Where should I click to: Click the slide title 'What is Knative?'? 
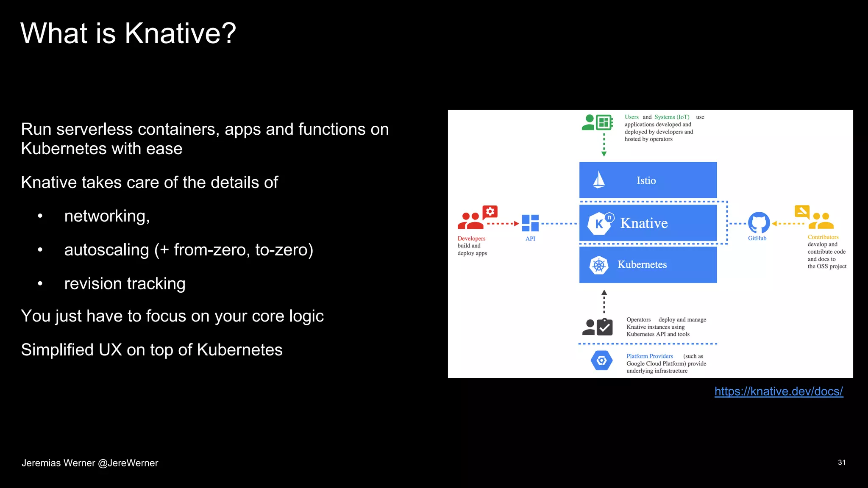coord(128,33)
